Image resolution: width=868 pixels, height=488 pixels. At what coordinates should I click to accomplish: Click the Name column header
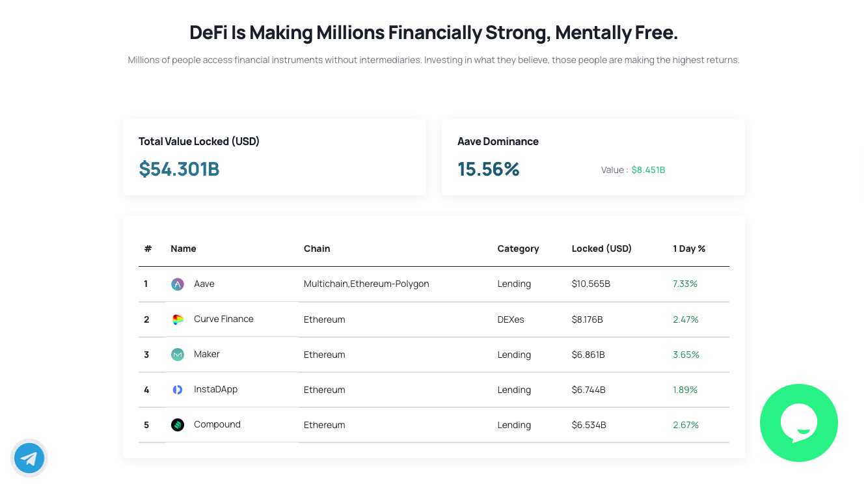pyautogui.click(x=183, y=249)
